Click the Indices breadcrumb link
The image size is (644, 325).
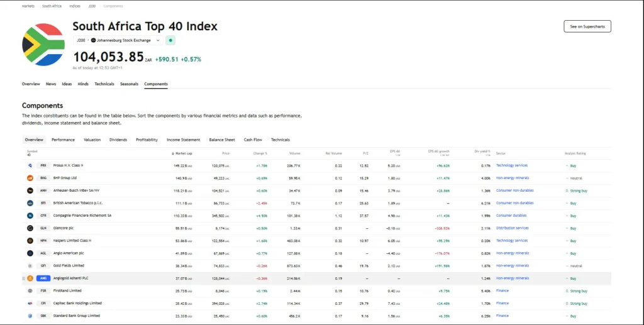tap(75, 6)
